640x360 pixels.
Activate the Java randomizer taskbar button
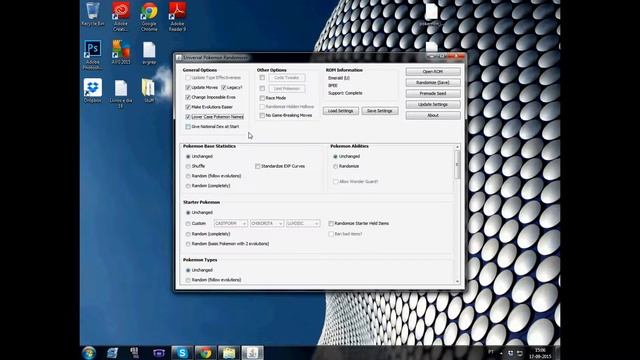tap(253, 353)
